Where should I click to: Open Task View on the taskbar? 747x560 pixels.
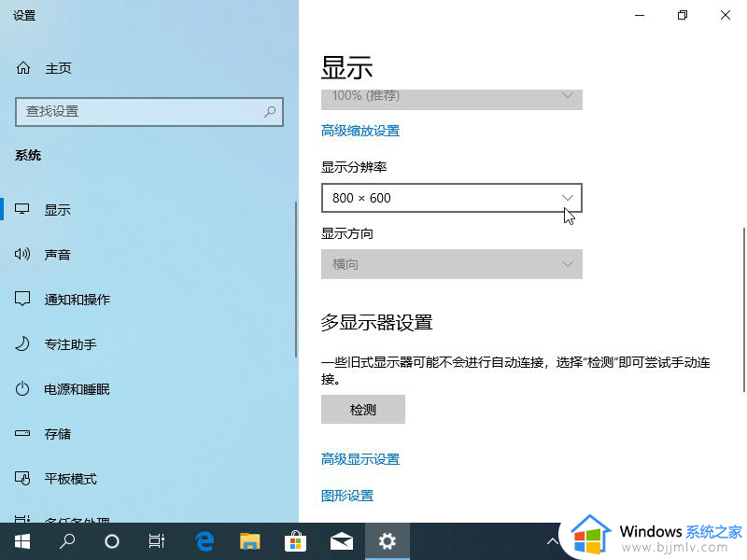(x=157, y=541)
